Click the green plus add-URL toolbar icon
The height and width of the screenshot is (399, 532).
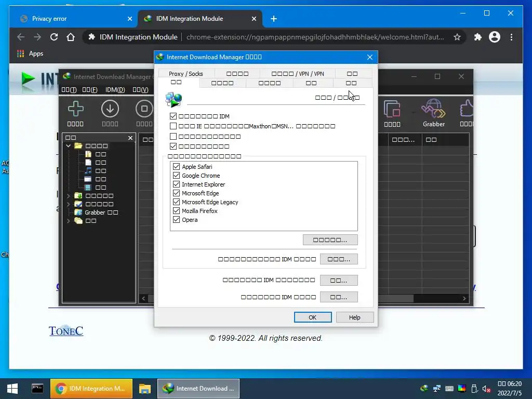tap(75, 109)
